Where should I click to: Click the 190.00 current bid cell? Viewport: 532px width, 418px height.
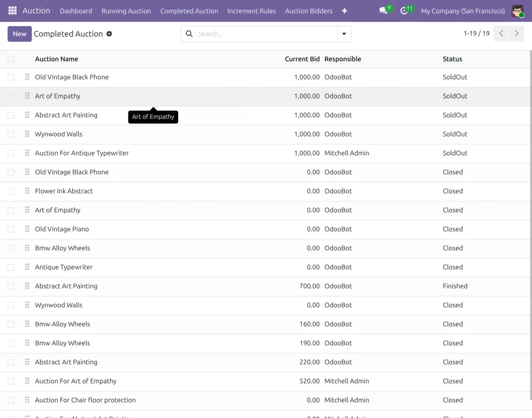click(x=309, y=343)
